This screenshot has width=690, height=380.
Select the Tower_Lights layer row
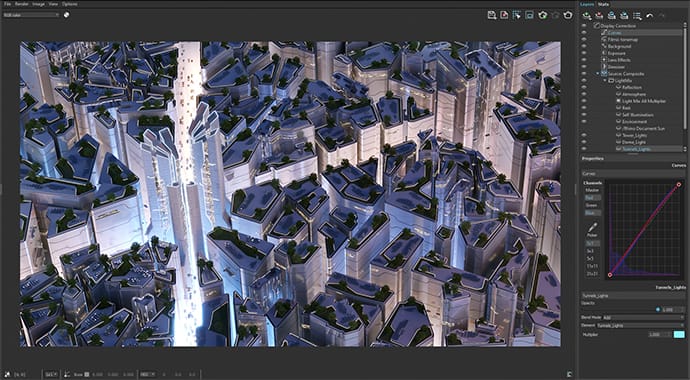coord(634,135)
